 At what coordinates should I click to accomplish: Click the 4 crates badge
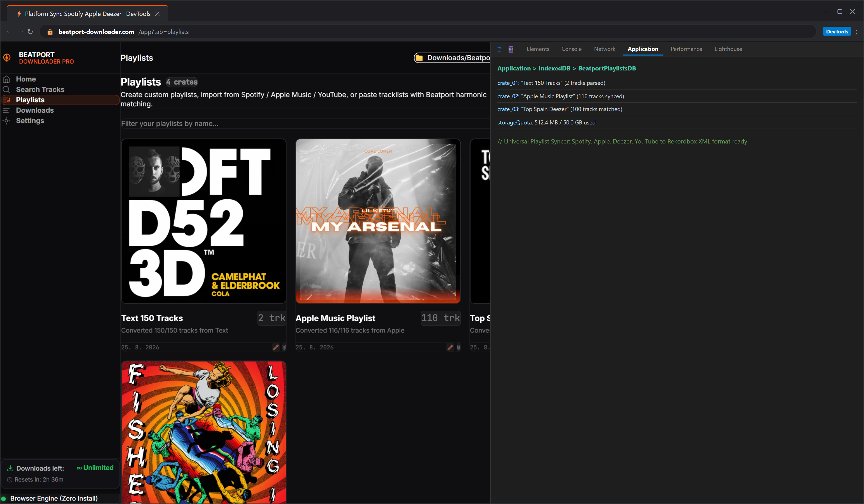click(x=182, y=82)
